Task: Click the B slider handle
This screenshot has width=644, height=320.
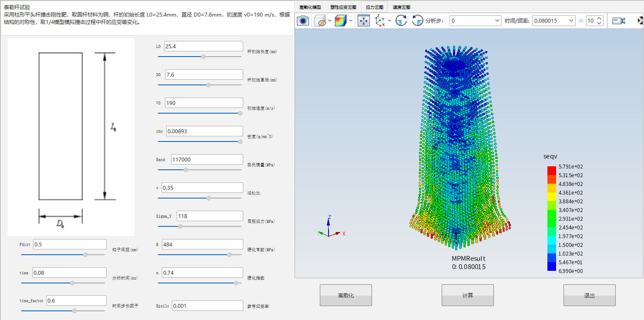Action: coord(229,254)
